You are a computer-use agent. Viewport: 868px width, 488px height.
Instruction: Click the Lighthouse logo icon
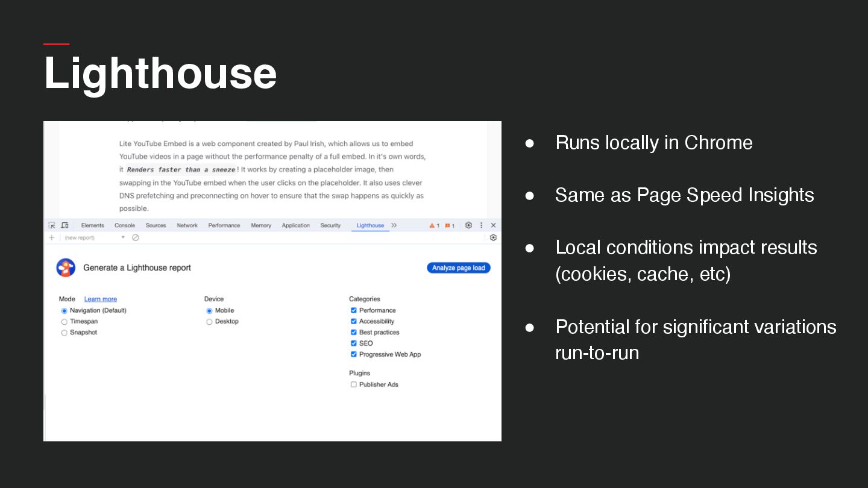coord(66,267)
